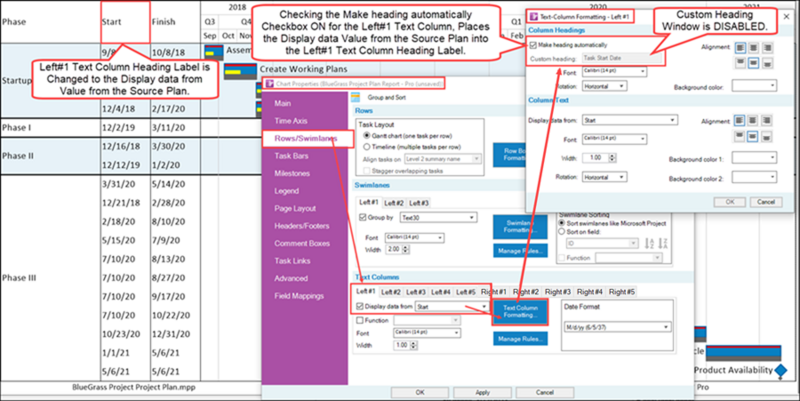Select center alignment for column heading
Screen dimensions: 800x401
(754, 48)
